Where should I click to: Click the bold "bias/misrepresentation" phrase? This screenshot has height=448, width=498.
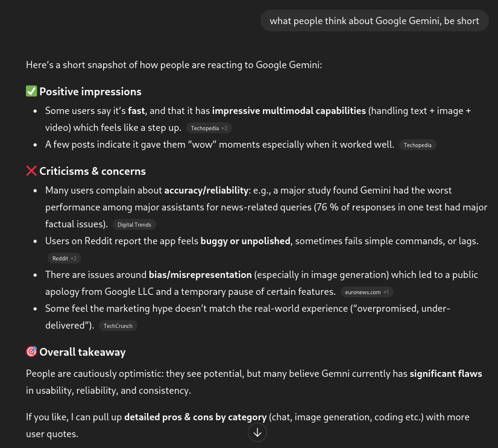click(200, 275)
